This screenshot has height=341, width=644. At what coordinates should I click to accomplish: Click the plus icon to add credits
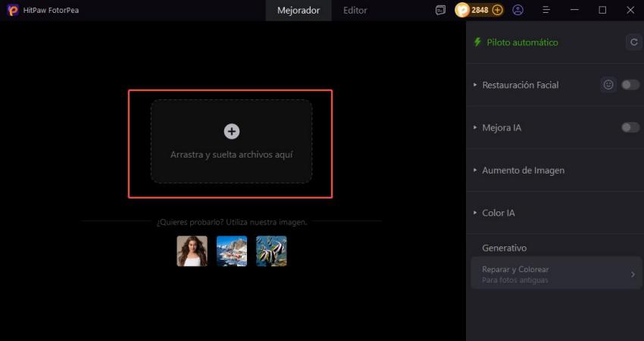pos(497,11)
